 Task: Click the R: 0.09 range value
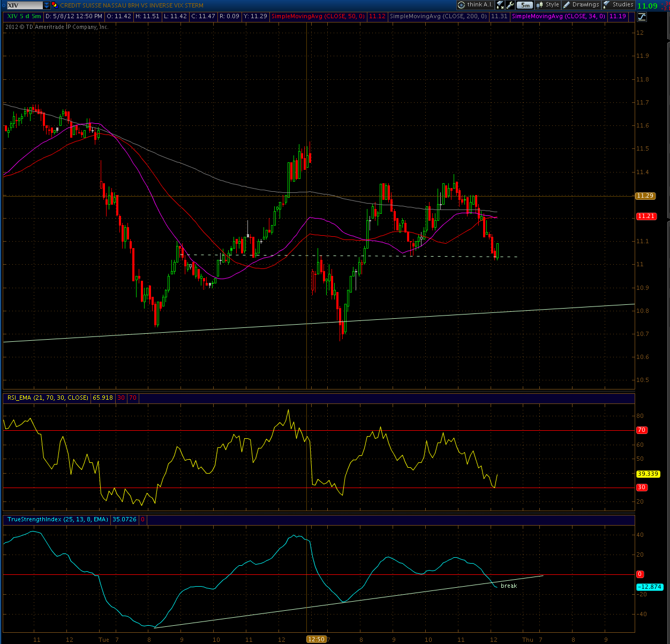pos(229,16)
